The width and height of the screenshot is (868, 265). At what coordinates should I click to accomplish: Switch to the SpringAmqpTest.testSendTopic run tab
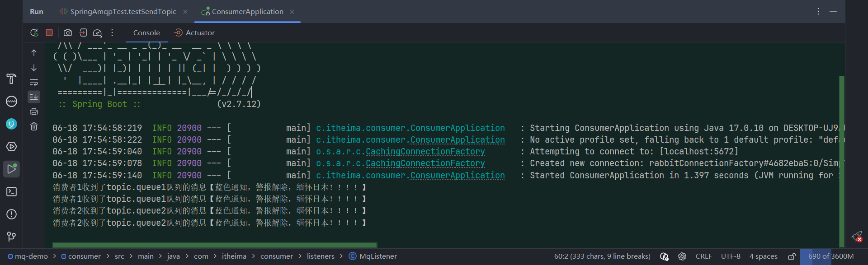tap(123, 12)
